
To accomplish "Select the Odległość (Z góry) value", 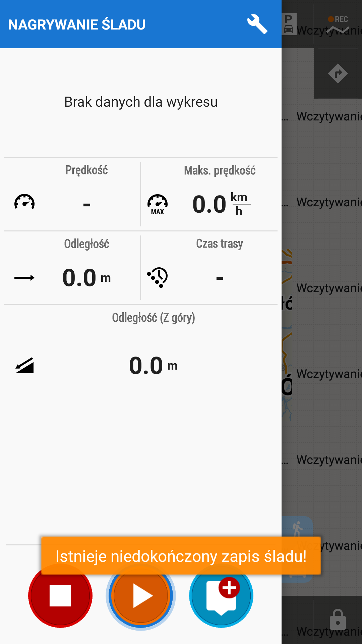I will pyautogui.click(x=153, y=365).
